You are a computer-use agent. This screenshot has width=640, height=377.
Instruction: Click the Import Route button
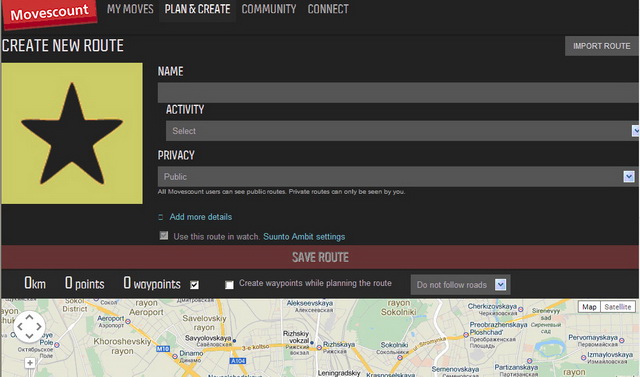point(602,46)
